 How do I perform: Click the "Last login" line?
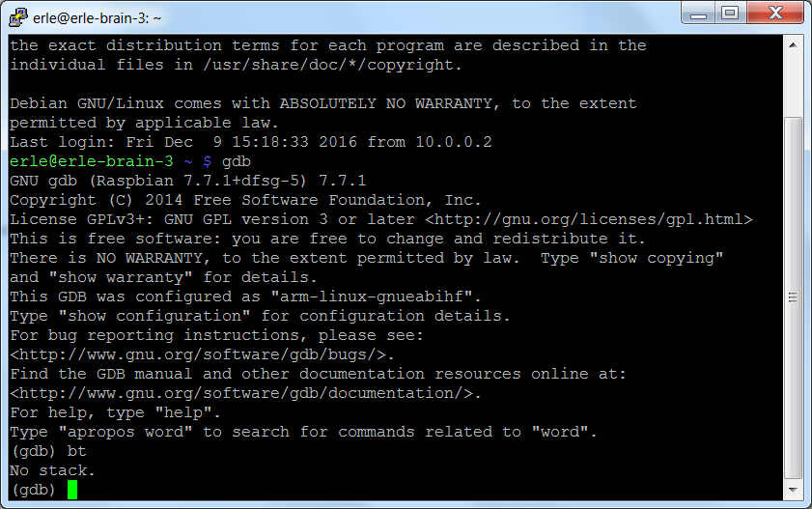pyautogui.click(x=251, y=142)
